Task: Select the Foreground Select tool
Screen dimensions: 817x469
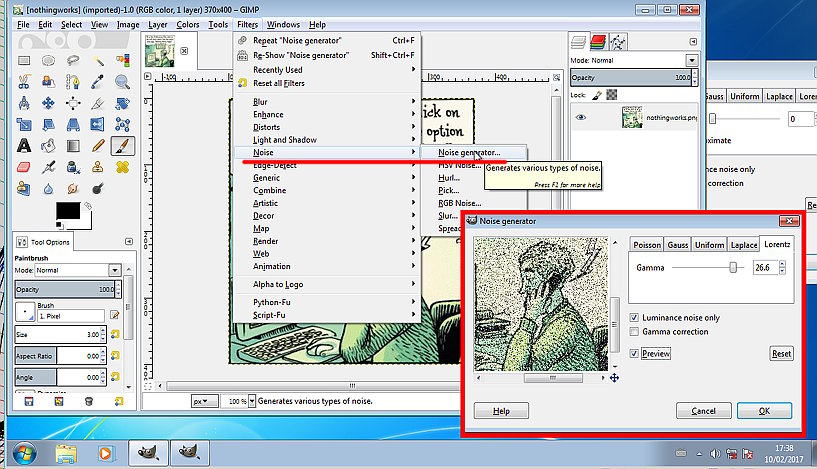Action: 48,82
